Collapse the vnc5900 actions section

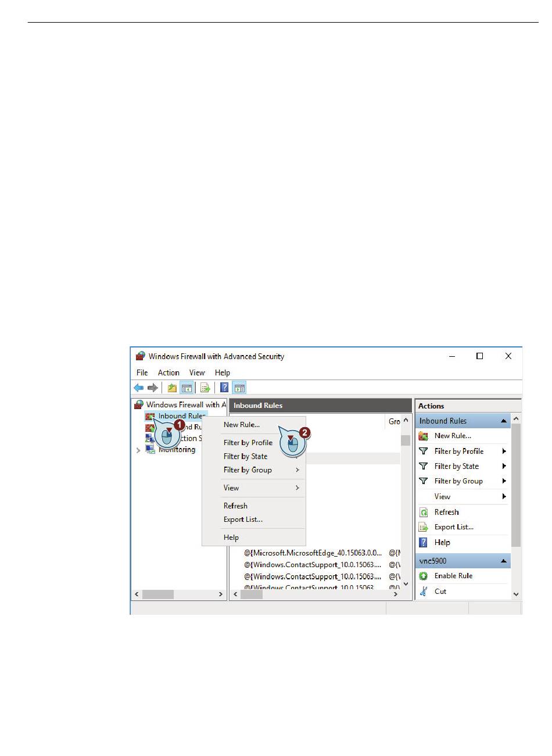[x=504, y=561]
